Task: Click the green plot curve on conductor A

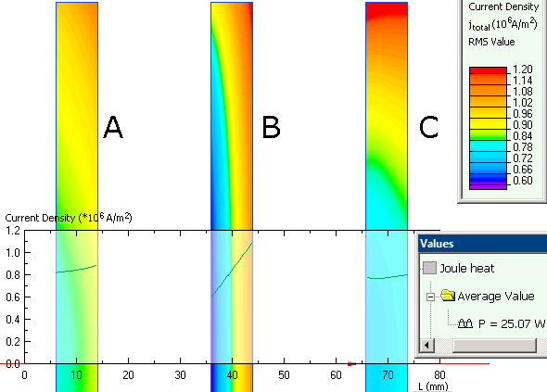Action: click(77, 270)
